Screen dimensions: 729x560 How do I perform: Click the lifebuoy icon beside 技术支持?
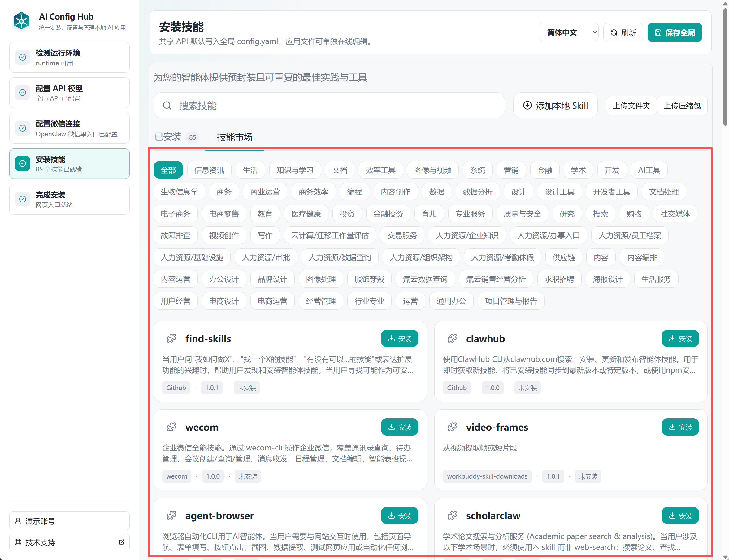click(x=18, y=542)
